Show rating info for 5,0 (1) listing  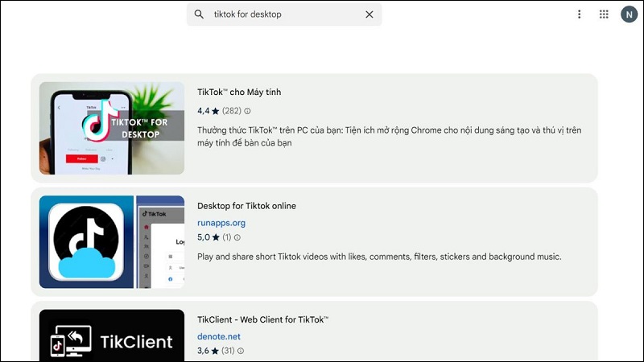point(237,237)
